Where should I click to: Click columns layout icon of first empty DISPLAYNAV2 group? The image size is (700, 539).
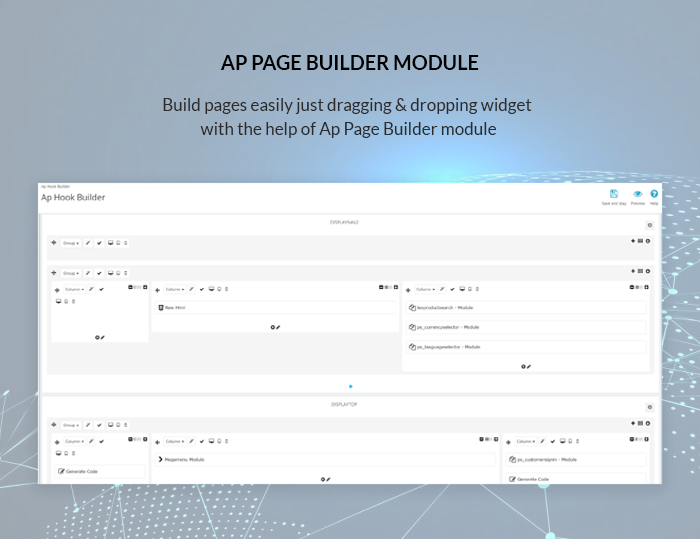(640, 241)
